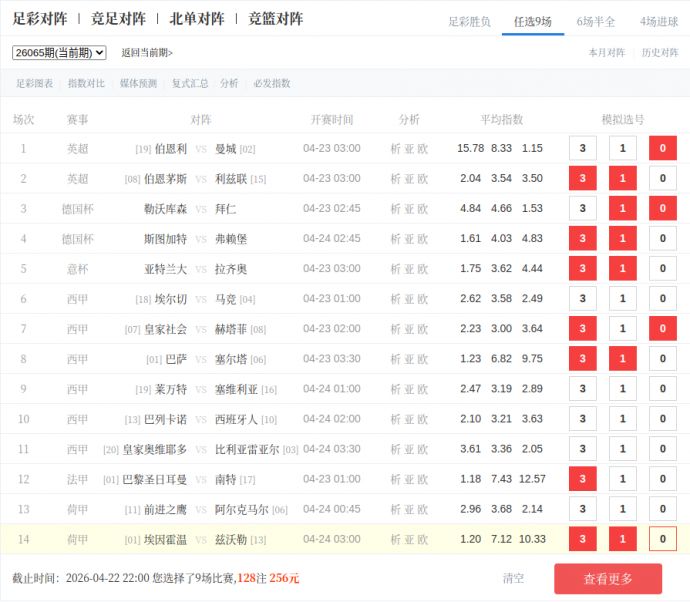The height and width of the screenshot is (602, 690).
Task: Switch to the 任选9场 tab
Action: click(x=532, y=21)
